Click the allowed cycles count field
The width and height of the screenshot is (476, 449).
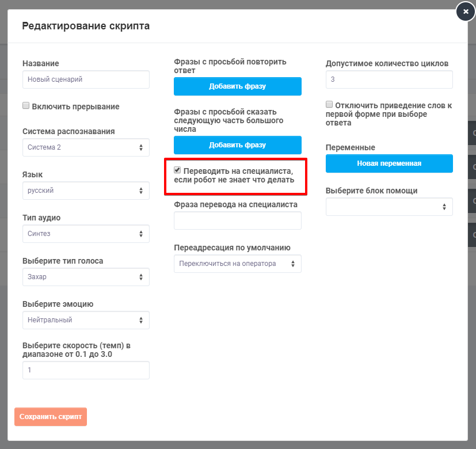389,79
